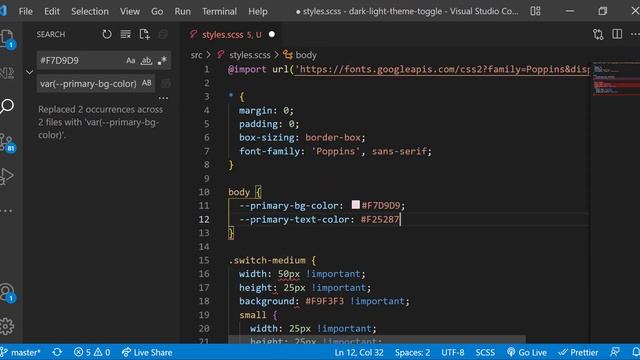The height and width of the screenshot is (360, 640).
Task: Open the View menu
Action: pos(130,11)
